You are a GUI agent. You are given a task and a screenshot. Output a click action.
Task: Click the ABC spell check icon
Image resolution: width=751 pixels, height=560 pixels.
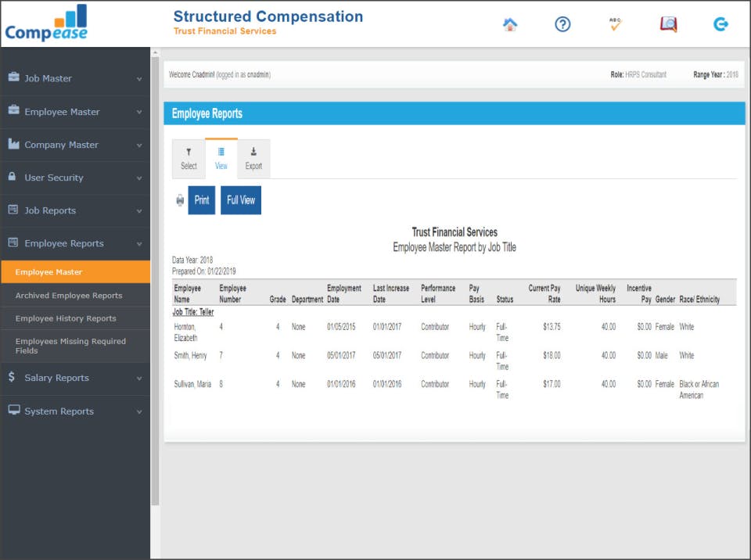[x=616, y=24]
